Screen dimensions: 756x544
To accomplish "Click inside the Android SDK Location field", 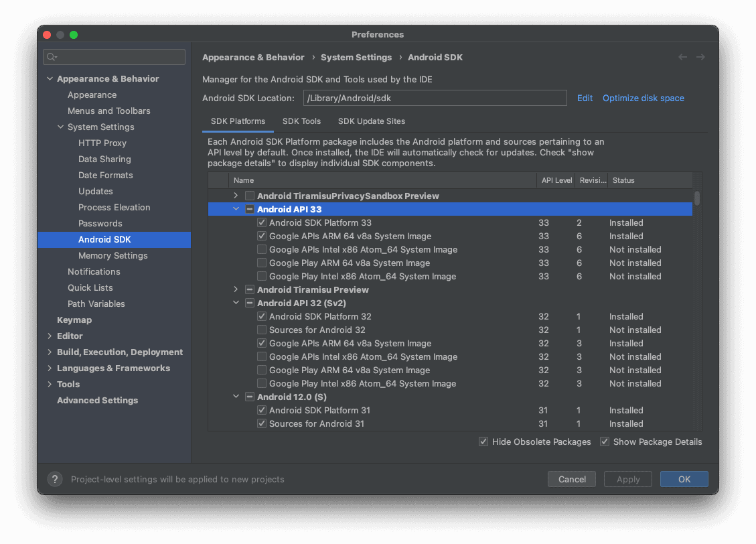I will pos(435,98).
